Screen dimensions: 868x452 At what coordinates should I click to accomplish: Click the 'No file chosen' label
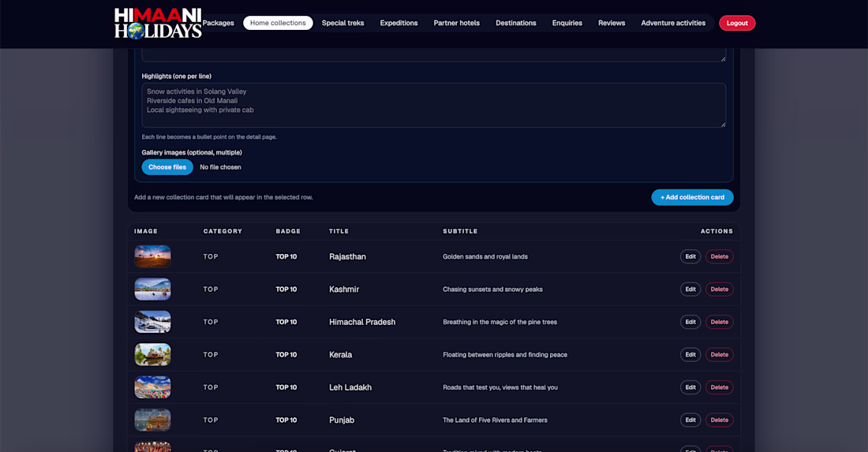click(220, 167)
